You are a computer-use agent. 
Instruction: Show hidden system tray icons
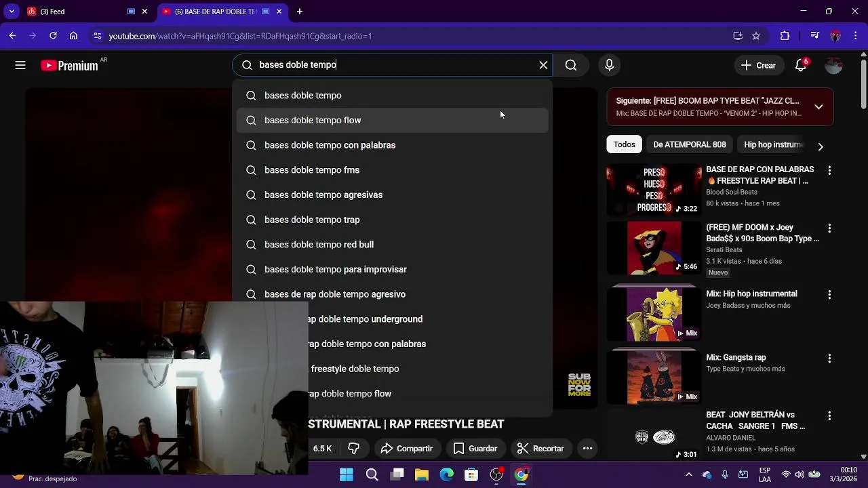689,474
